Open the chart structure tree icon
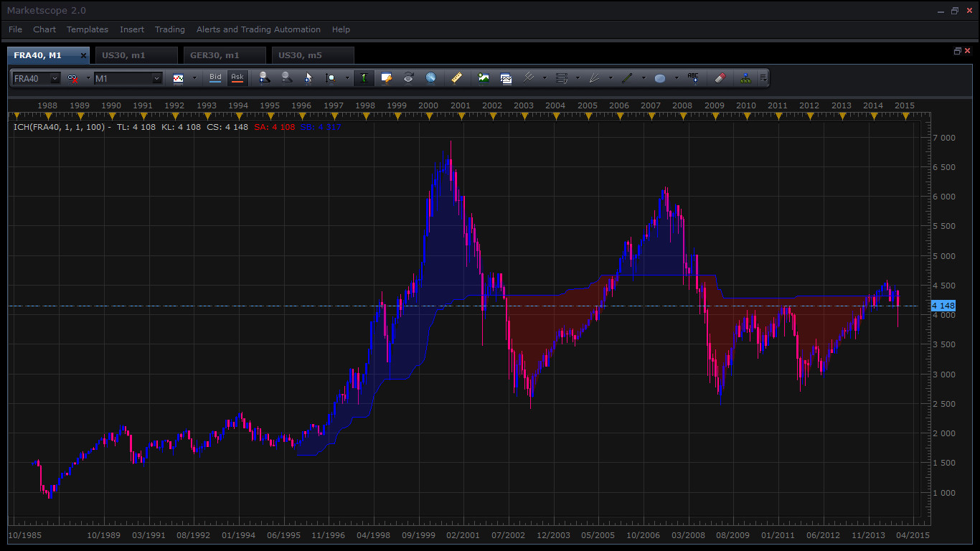This screenshot has height=551, width=980. [x=745, y=78]
